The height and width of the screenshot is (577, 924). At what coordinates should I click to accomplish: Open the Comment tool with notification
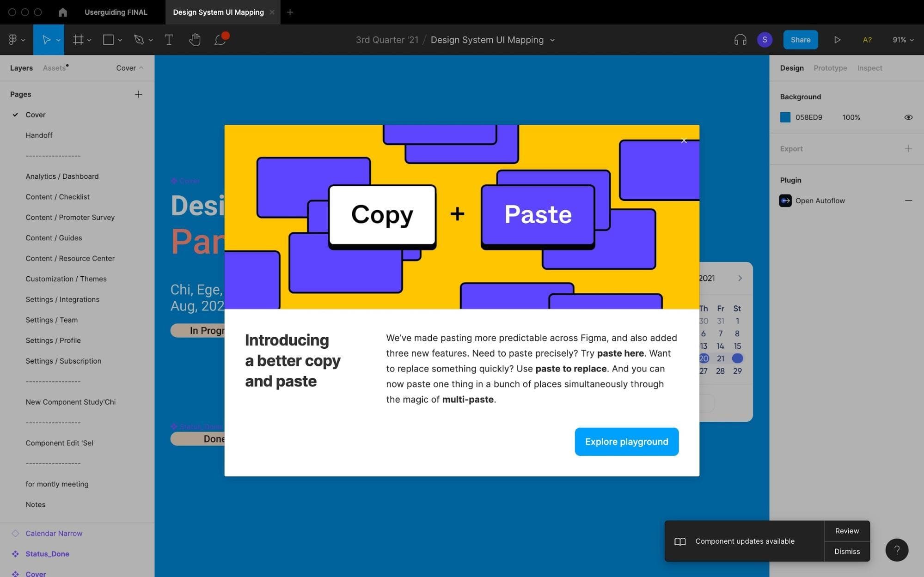pyautogui.click(x=220, y=40)
